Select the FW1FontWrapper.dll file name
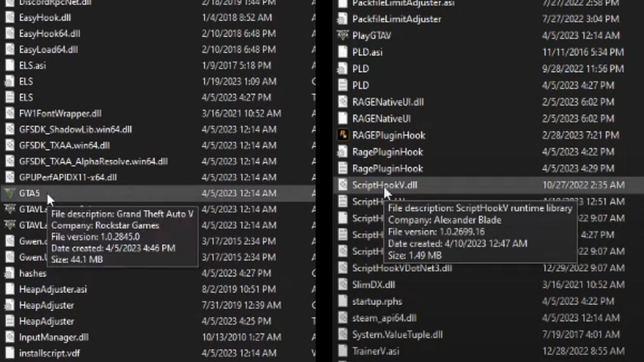This screenshot has width=644, height=362. [60, 113]
